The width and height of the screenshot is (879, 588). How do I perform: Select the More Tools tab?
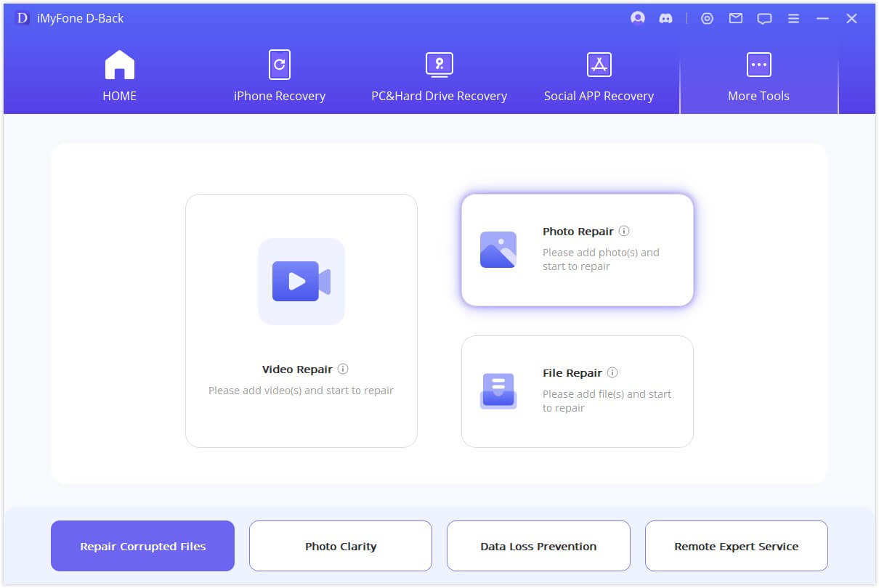click(759, 76)
